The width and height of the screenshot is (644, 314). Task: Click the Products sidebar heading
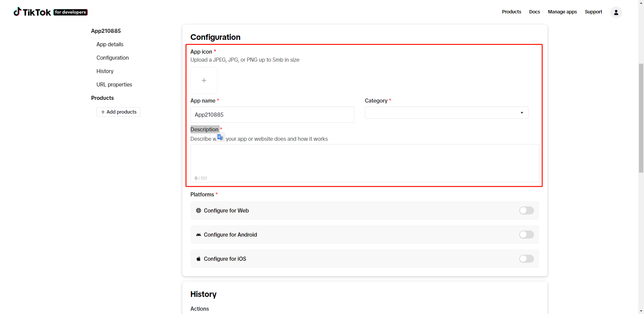click(x=102, y=98)
